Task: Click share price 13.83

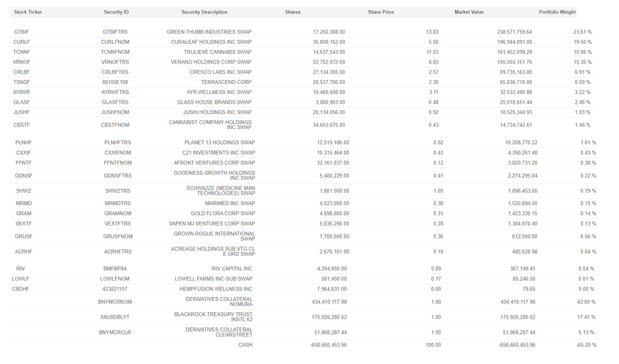Action: click(x=433, y=32)
